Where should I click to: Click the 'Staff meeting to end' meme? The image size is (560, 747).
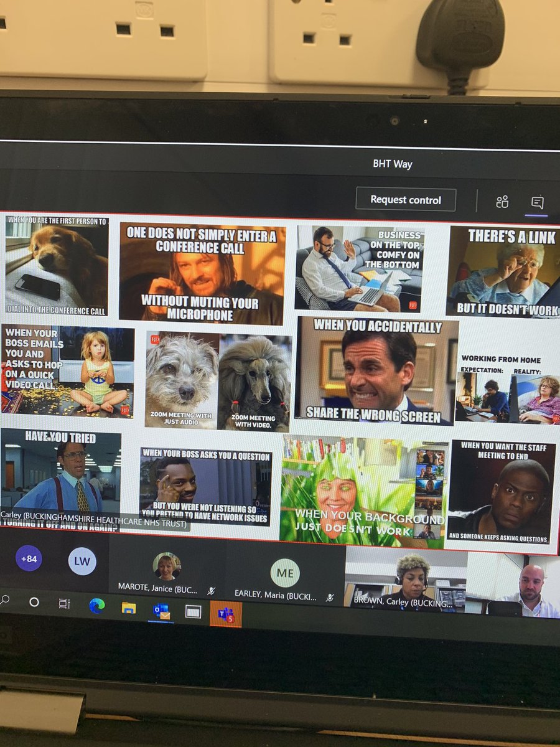click(501, 492)
